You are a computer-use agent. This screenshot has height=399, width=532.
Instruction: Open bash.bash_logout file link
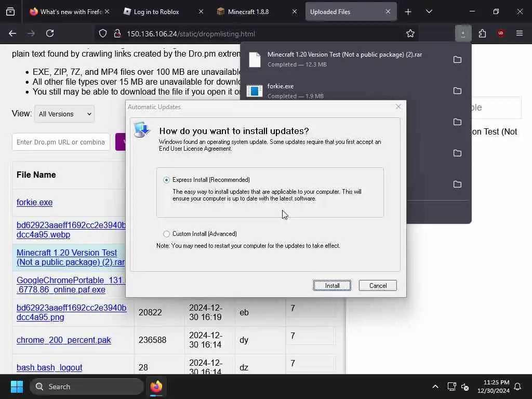(49, 367)
